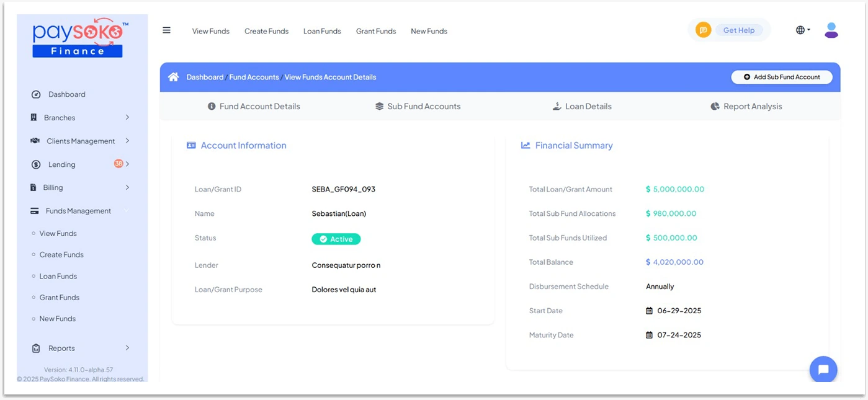The height and width of the screenshot is (400, 868).
Task: Expand the Reports submenu chevron
Action: point(127,348)
